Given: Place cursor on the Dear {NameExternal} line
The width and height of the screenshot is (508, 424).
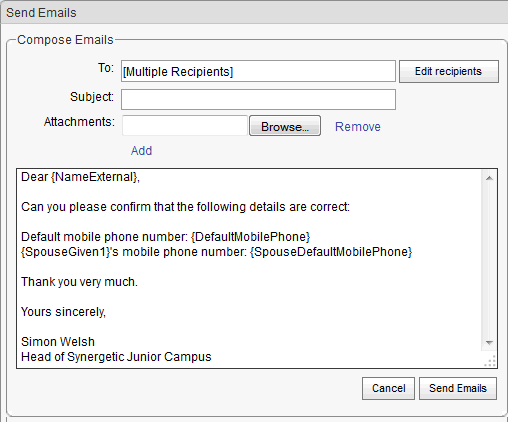Looking at the screenshot, I should click(80, 177).
